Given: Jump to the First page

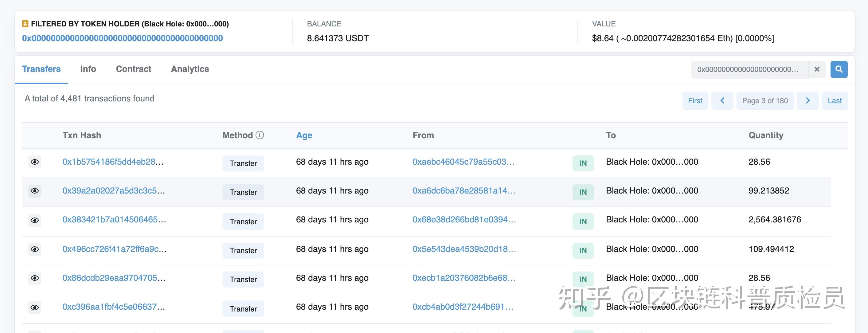Looking at the screenshot, I should pyautogui.click(x=695, y=100).
